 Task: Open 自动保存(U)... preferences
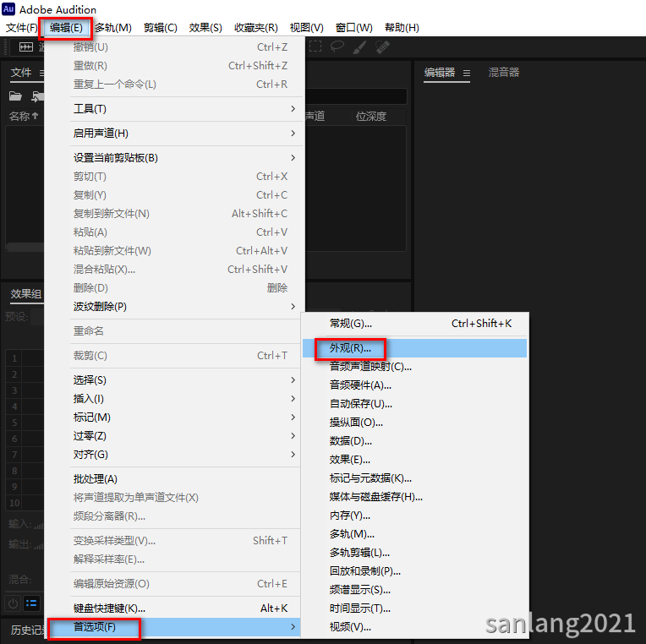tap(414, 404)
